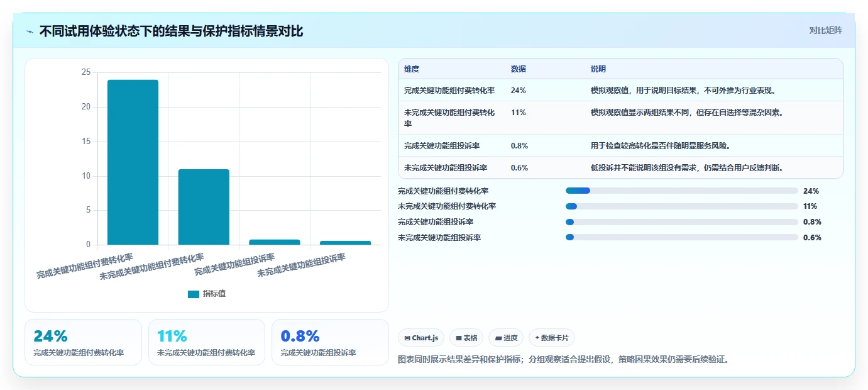Click the 0.8% progress bar
Screen dimensions: 868x390
pyautogui.click(x=682, y=221)
